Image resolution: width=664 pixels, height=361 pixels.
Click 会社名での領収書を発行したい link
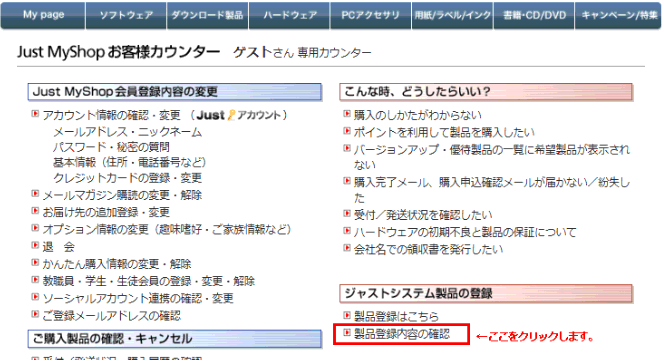[428, 249]
